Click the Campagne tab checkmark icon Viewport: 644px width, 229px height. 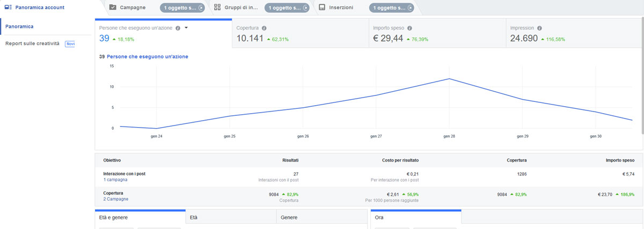[x=113, y=8]
